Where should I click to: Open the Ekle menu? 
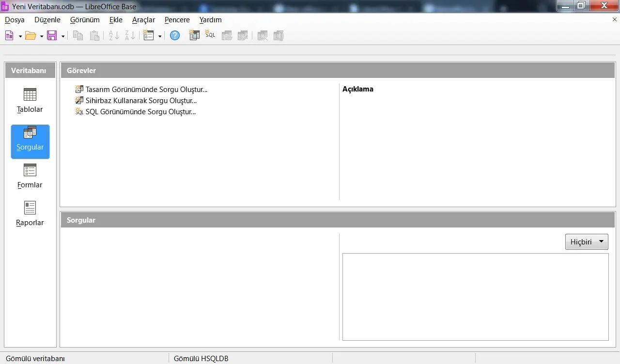pyautogui.click(x=116, y=20)
